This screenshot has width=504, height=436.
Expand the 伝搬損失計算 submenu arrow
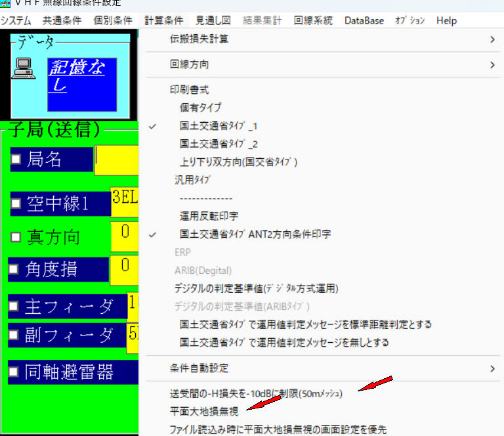coord(492,39)
